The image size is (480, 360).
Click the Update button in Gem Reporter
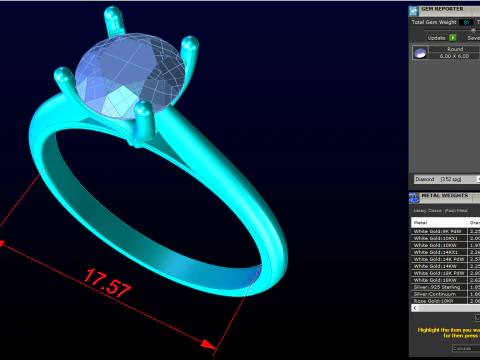[x=436, y=38]
